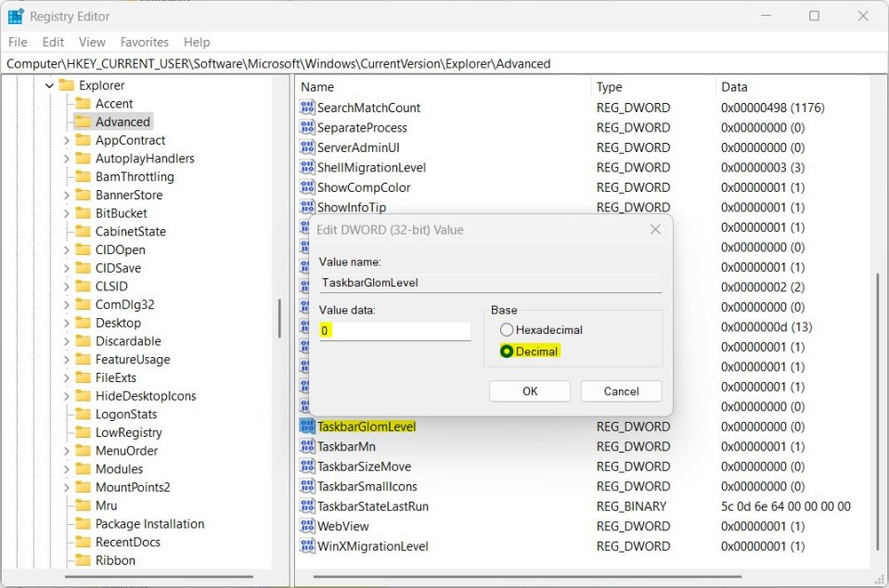This screenshot has height=588, width=889.
Task: Click the LogonStats folder icon
Action: tap(84, 414)
